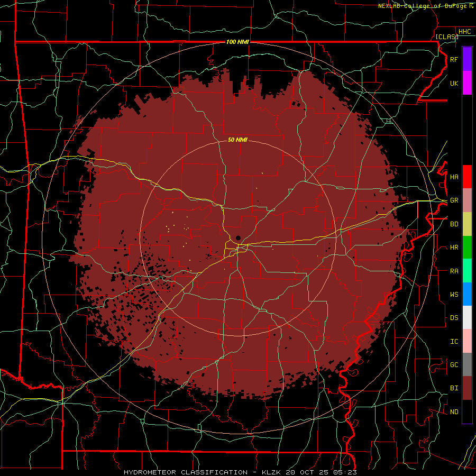Click the Hydrometeor Classification KLZK title text
Viewport: 476px width, 476px height.
tap(240, 472)
